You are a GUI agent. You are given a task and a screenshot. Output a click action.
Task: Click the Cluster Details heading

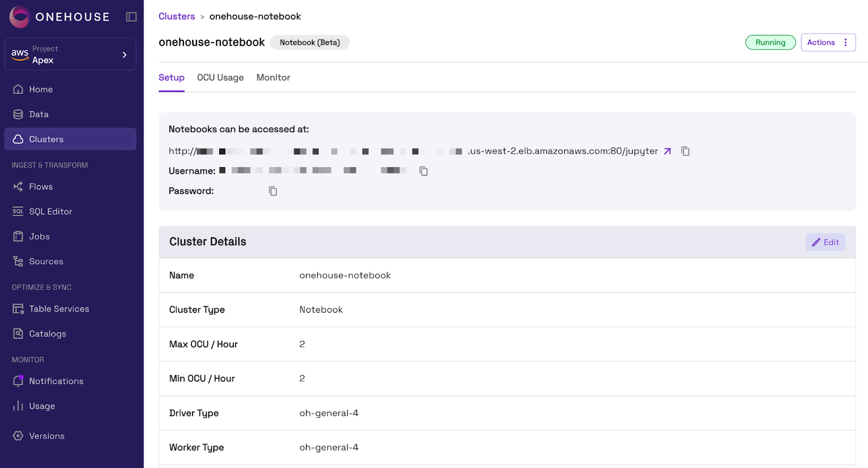[x=208, y=242]
